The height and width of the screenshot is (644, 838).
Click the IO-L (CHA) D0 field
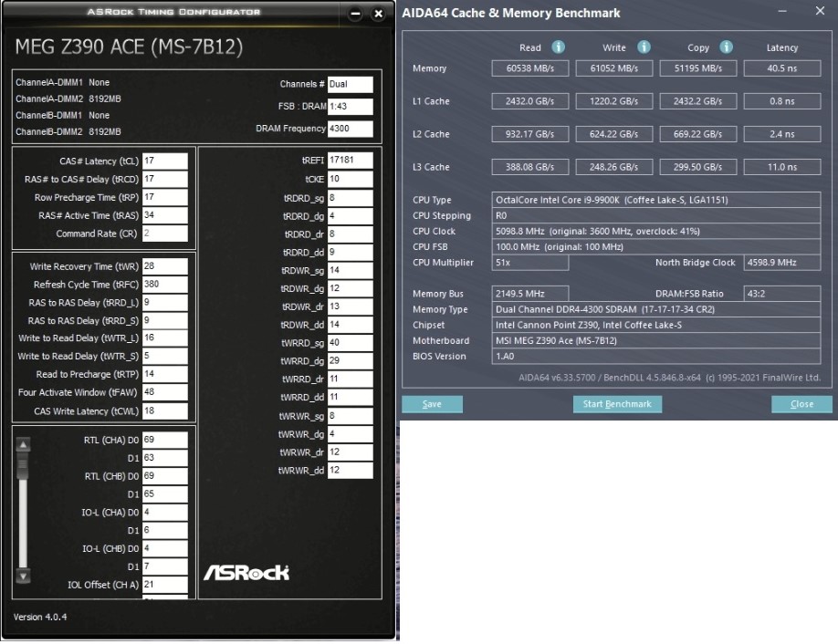[165, 512]
